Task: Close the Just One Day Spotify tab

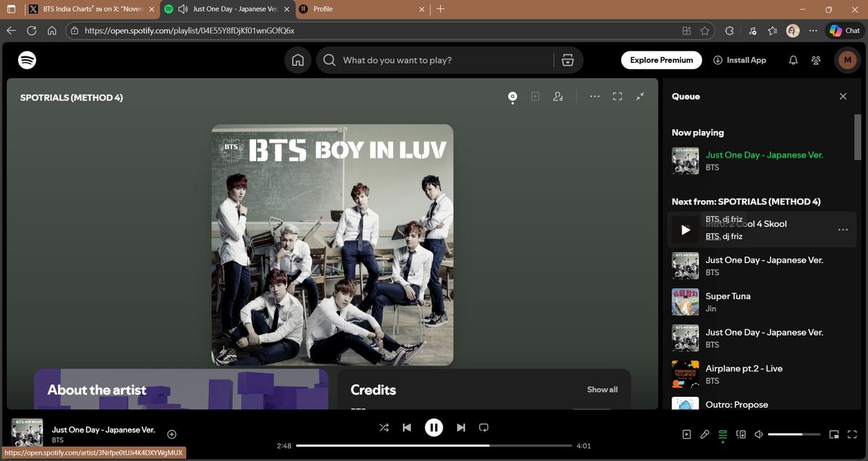Action: coord(286,9)
